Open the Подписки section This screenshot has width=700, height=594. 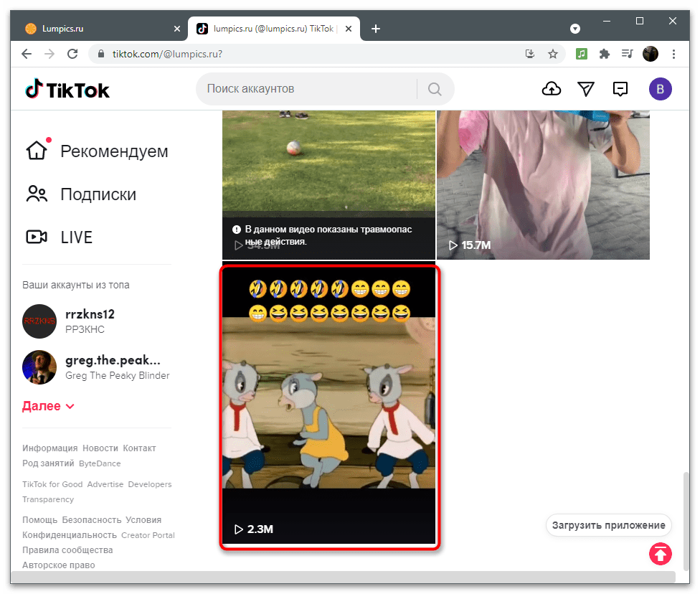click(37, 194)
